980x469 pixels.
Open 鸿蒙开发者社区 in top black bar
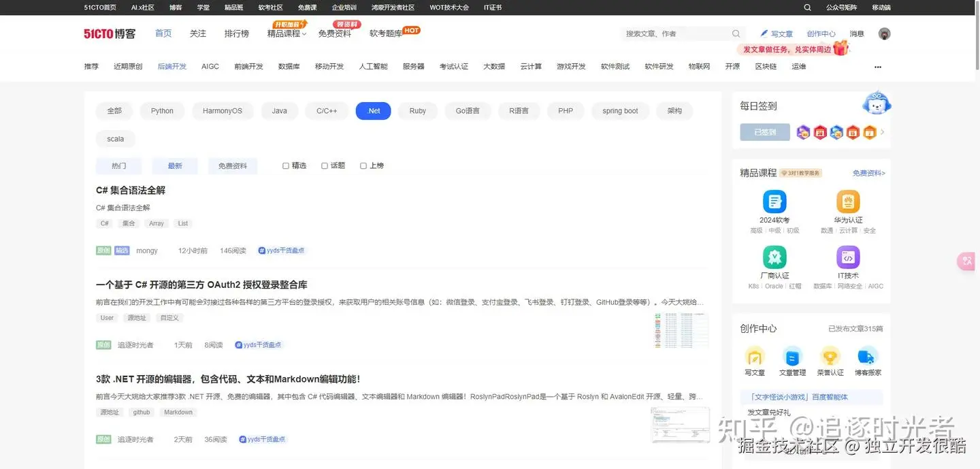click(393, 7)
